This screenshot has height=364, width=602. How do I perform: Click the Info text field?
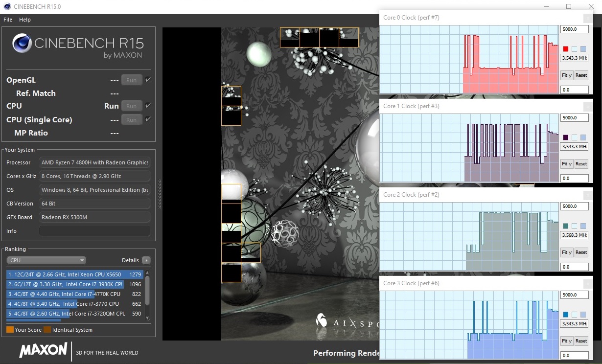coord(94,231)
